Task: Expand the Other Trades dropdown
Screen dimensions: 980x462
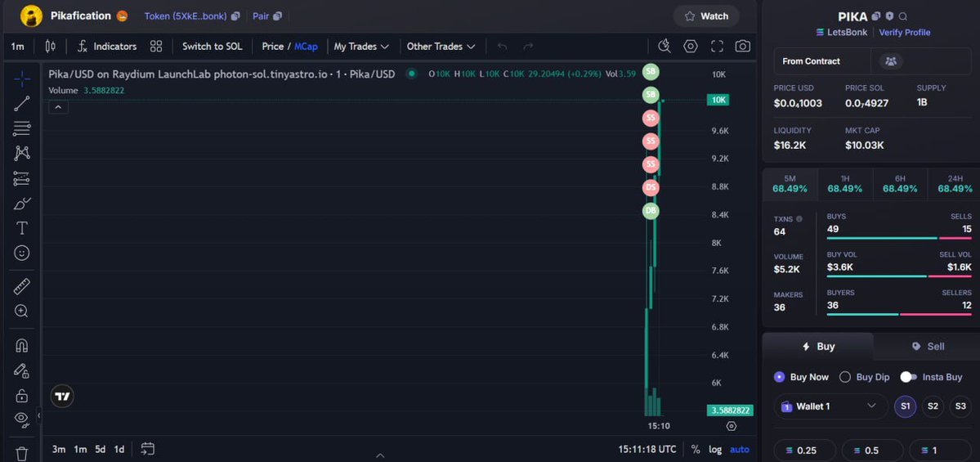Action: pyautogui.click(x=441, y=47)
